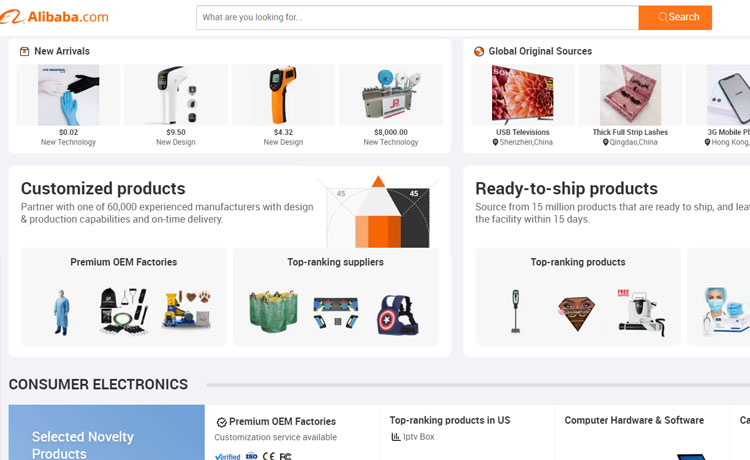
Task: Click the New Arrivals calendar icon
Action: pos(24,51)
